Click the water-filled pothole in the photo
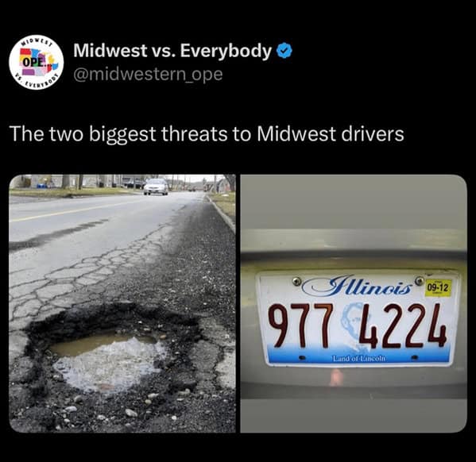 108,358
